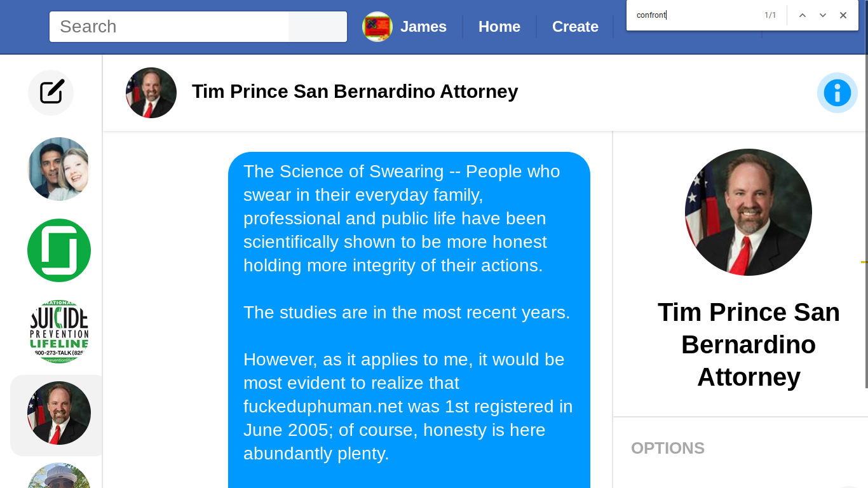Viewport: 868px width, 488px height.
Task: Go to next find match arrow
Action: click(823, 15)
